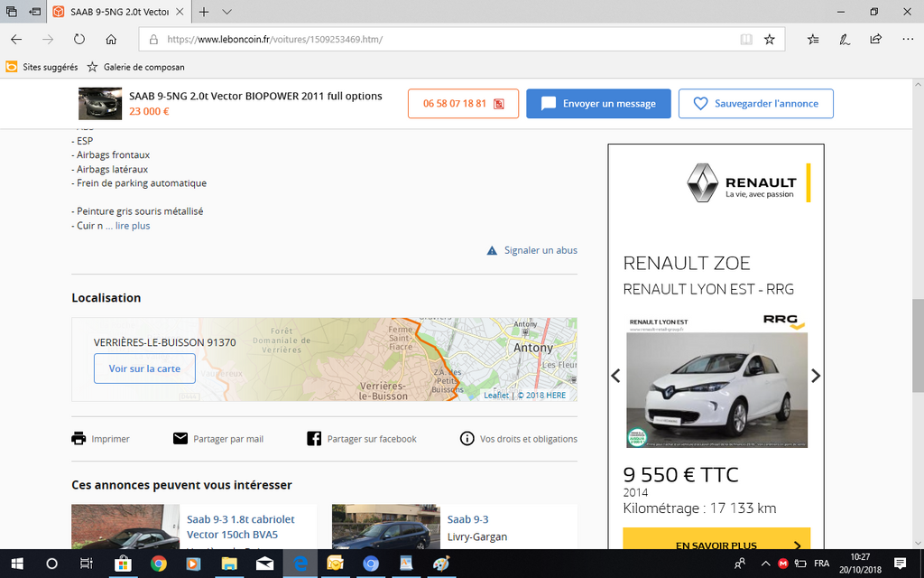
Task: Open File Explorer from taskbar
Action: (x=228, y=564)
